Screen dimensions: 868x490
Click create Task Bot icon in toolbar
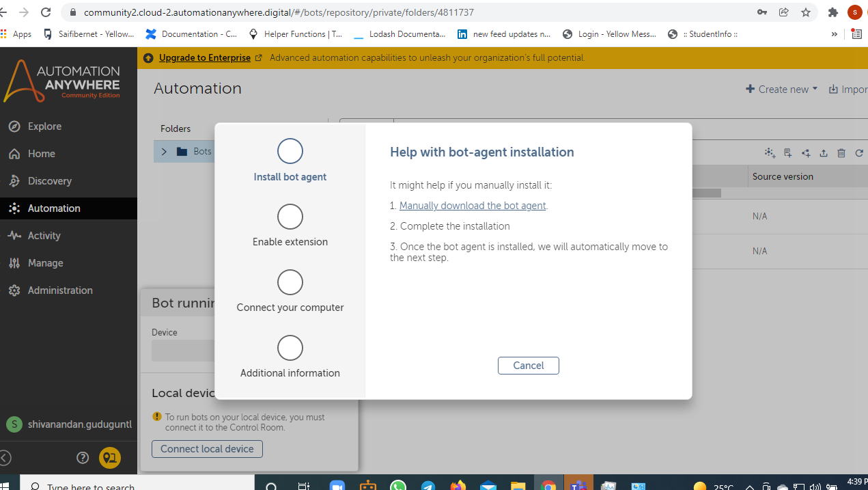pyautogui.click(x=770, y=153)
